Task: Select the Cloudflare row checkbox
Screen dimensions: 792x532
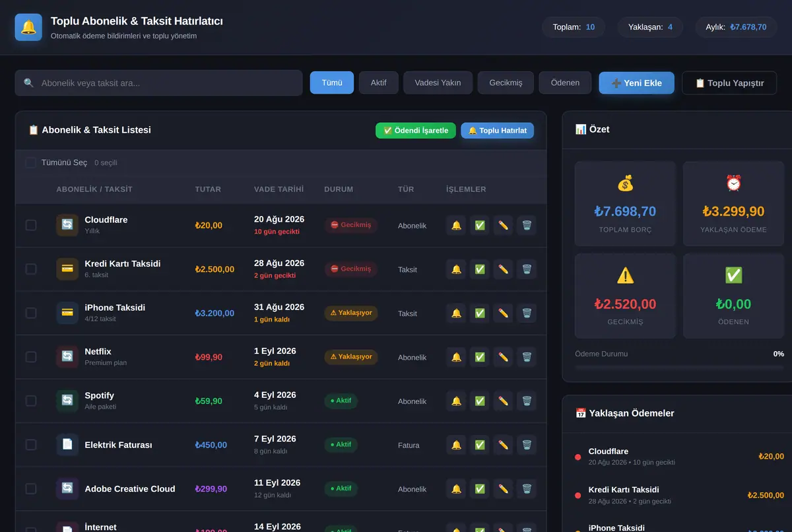Action: coord(30,225)
